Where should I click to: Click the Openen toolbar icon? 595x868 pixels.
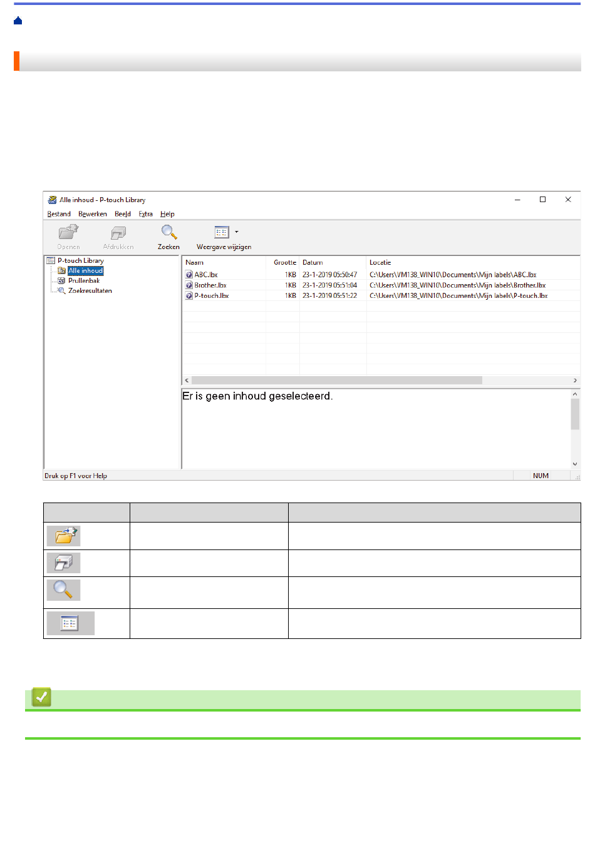68,233
